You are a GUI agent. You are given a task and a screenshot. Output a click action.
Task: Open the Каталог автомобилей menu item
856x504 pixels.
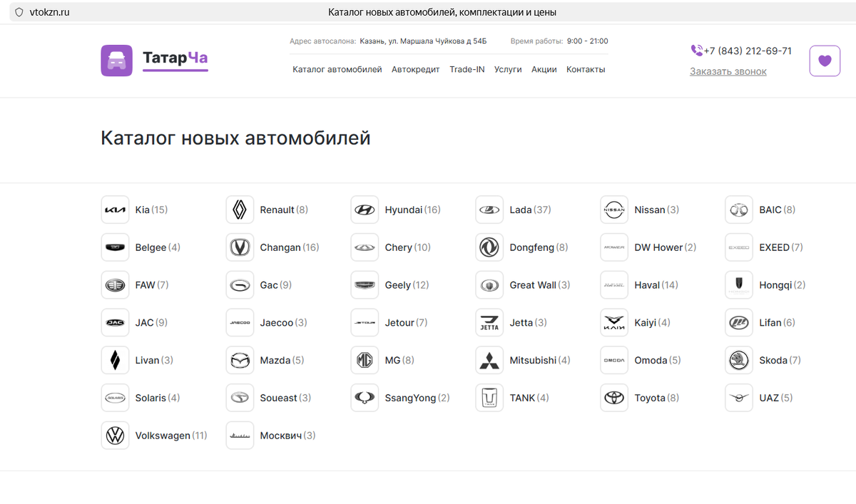337,69
